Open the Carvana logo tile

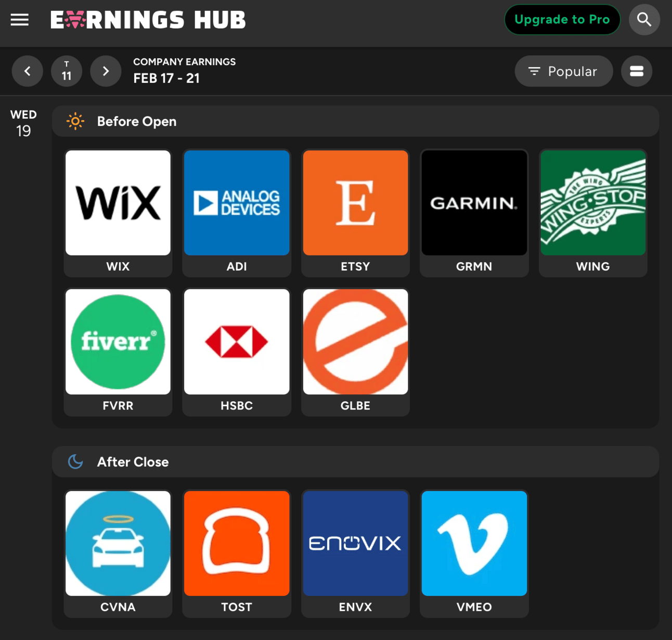coord(118,543)
